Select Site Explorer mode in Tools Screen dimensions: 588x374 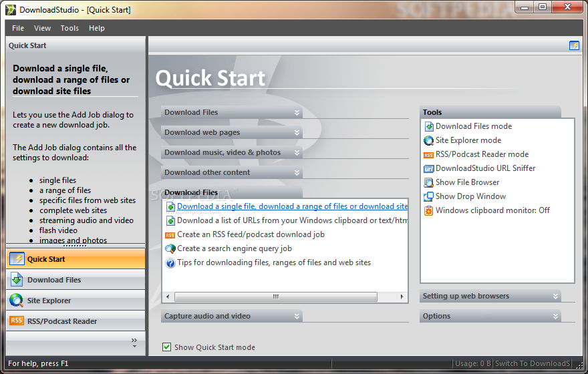pos(468,140)
